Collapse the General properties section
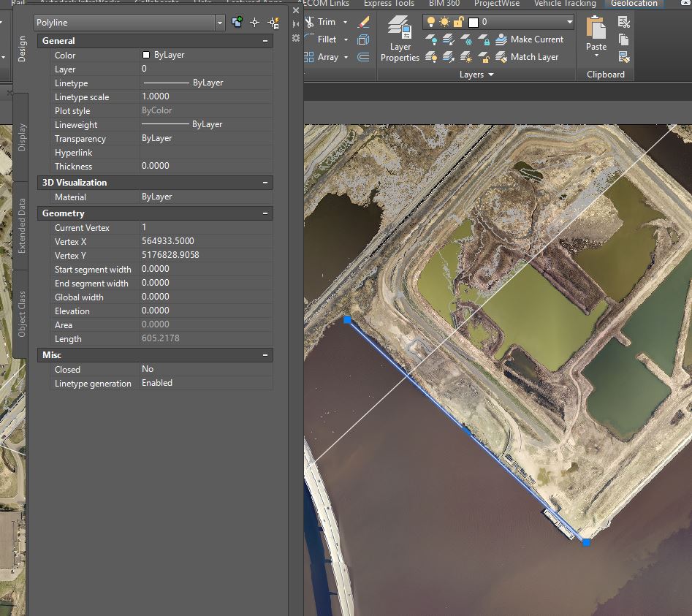692x616 pixels. (x=265, y=41)
